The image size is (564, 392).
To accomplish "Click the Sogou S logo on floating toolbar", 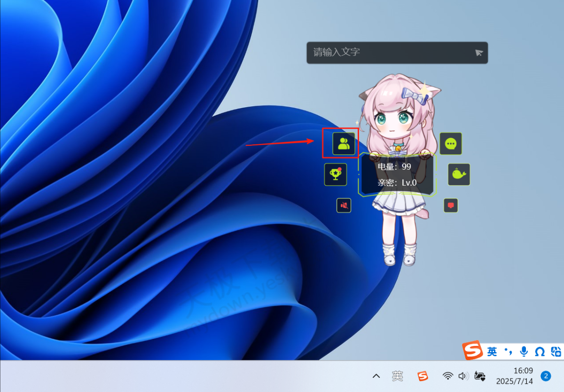I will (472, 351).
